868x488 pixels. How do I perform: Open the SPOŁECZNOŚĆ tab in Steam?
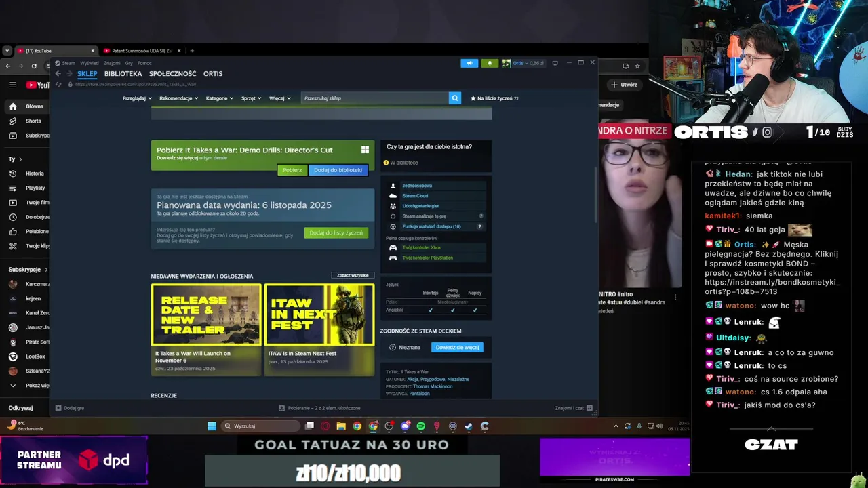coord(173,74)
